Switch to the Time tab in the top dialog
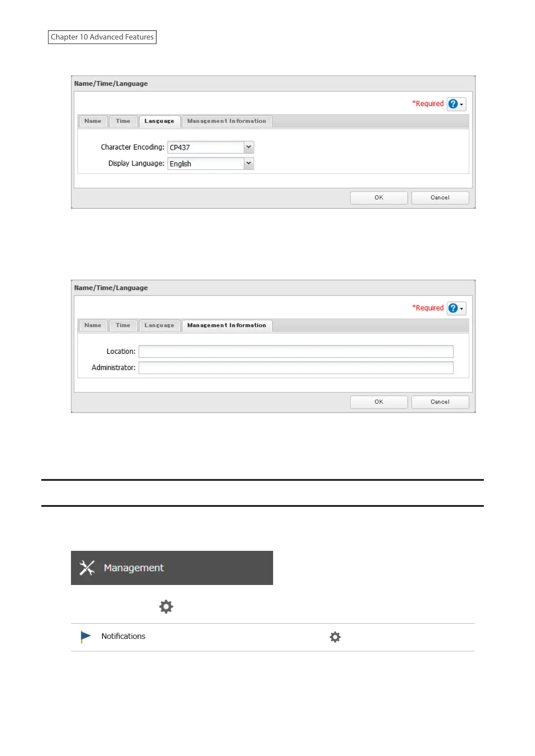Viewport: 535px width, 756px height. click(x=123, y=121)
